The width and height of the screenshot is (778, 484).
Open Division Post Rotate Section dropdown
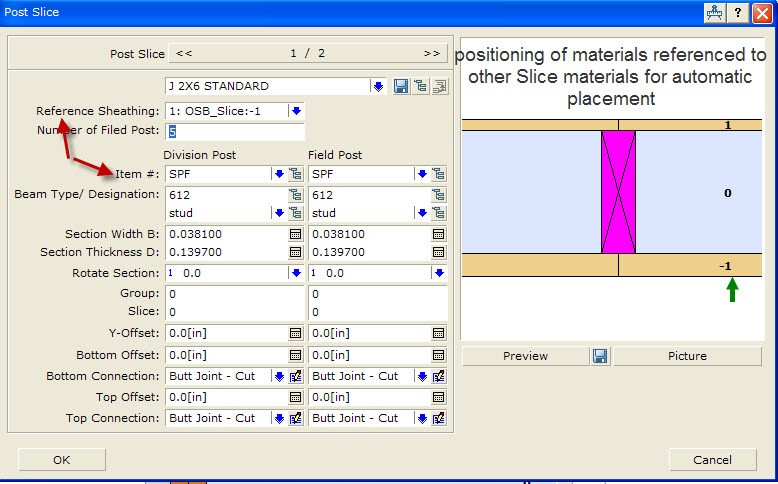296,273
